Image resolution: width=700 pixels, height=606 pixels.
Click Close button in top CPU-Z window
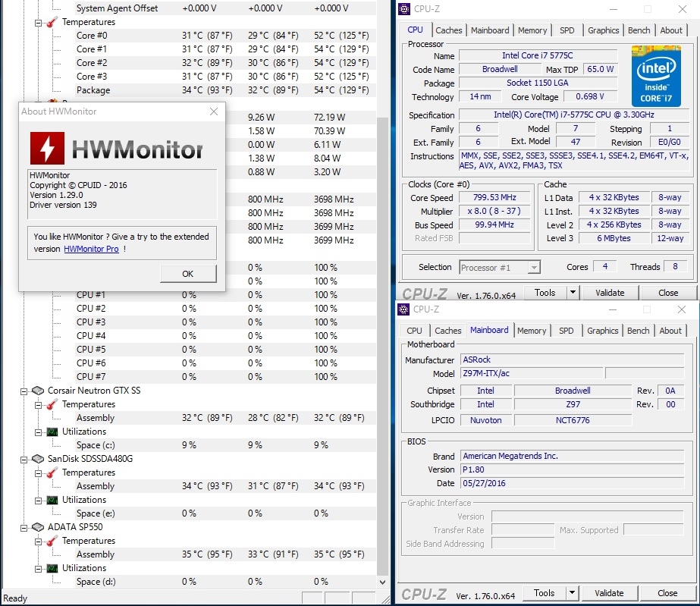point(668,293)
